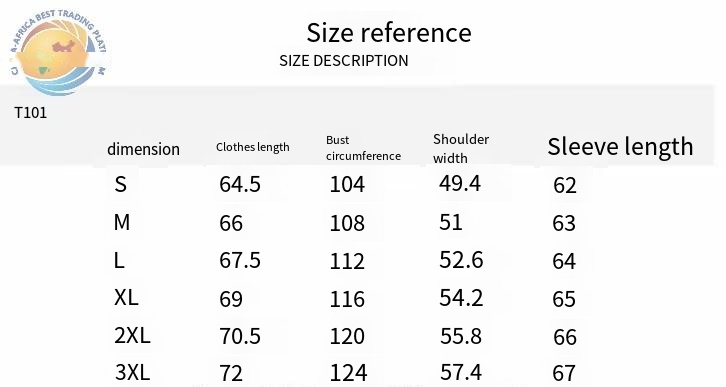Click the Sleeve length column header

coord(620,147)
